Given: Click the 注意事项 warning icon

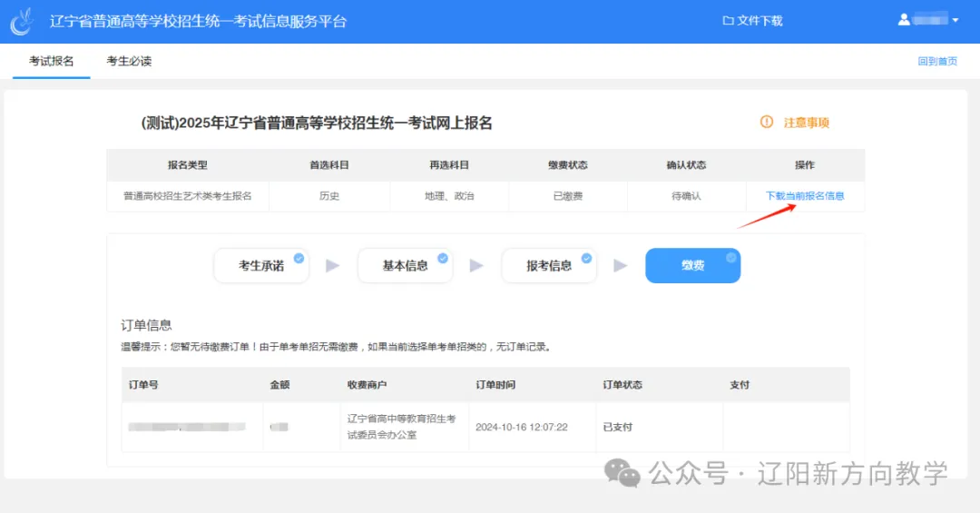Looking at the screenshot, I should pos(766,122).
